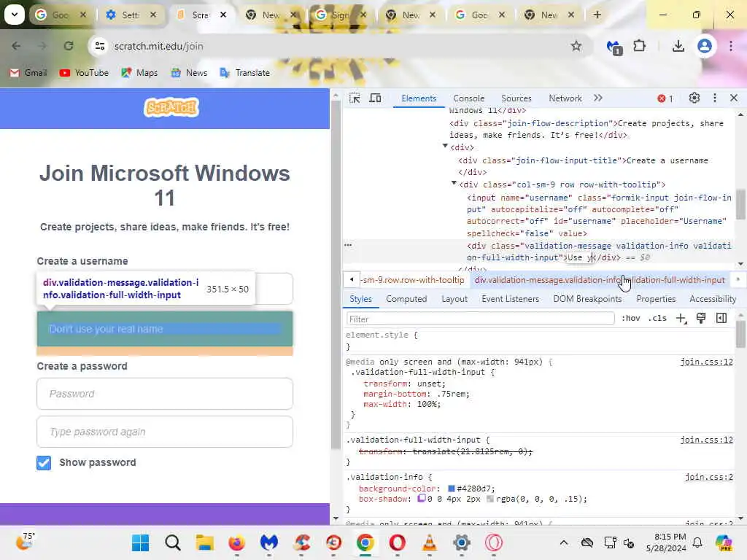Reload the Scratch join page

point(69,46)
